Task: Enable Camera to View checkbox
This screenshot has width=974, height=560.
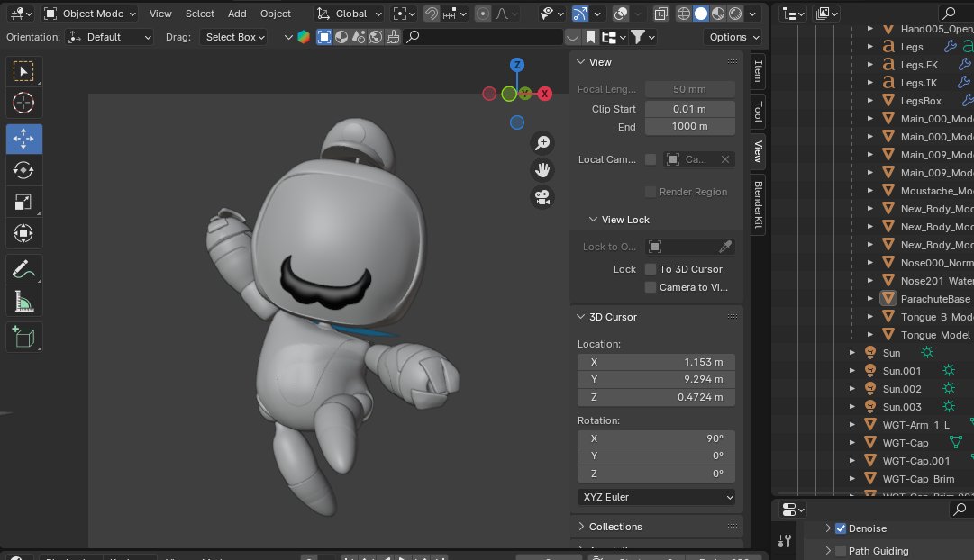Action: 651,287
